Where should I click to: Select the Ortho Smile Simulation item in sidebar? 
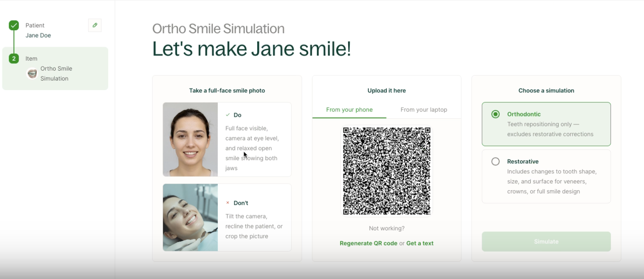coord(56,73)
